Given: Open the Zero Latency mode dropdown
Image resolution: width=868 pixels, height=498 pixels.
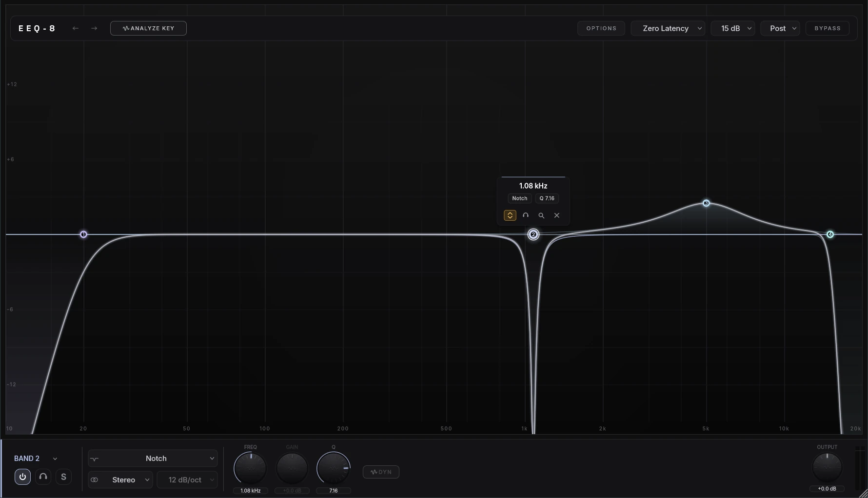Looking at the screenshot, I should click(668, 28).
